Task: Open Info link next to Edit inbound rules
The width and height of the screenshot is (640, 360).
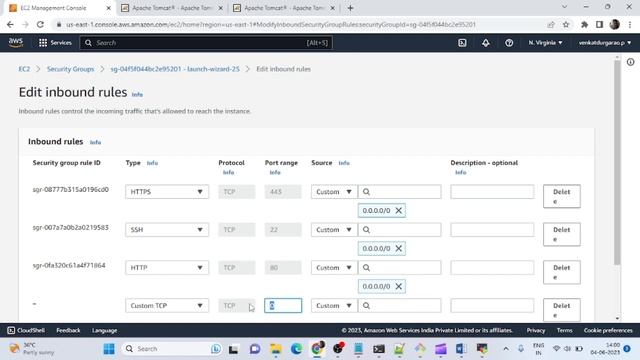Action: 137,94
